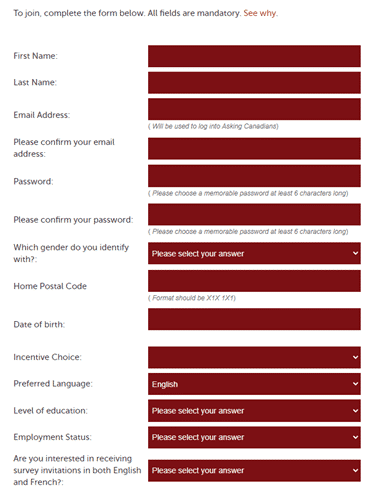Click the chevron arrow on gender dropdown
The image size is (374, 500).
[355, 253]
